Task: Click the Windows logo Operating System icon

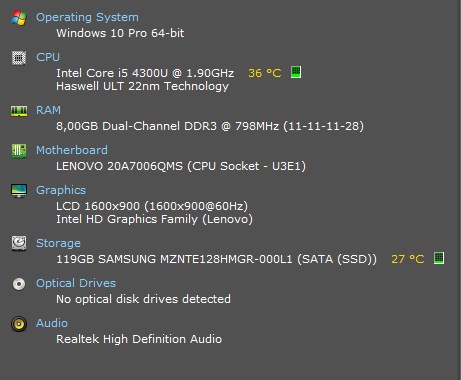Action: 19,18
